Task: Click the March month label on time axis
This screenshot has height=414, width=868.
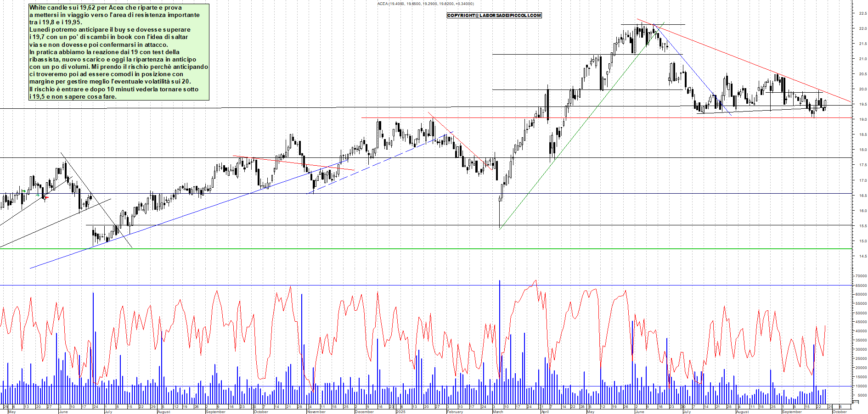Action: coord(498,412)
